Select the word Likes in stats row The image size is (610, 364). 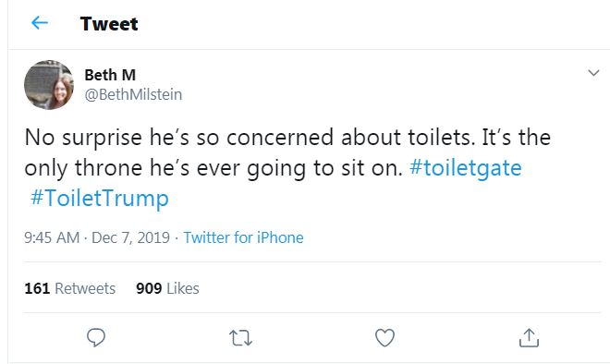click(x=183, y=288)
